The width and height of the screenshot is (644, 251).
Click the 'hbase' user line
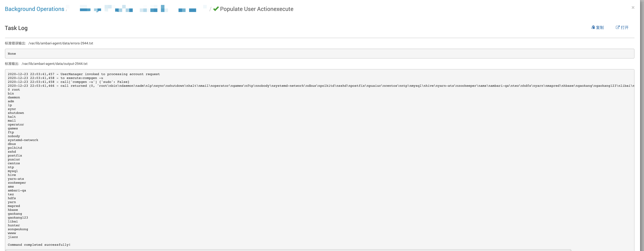point(13,210)
